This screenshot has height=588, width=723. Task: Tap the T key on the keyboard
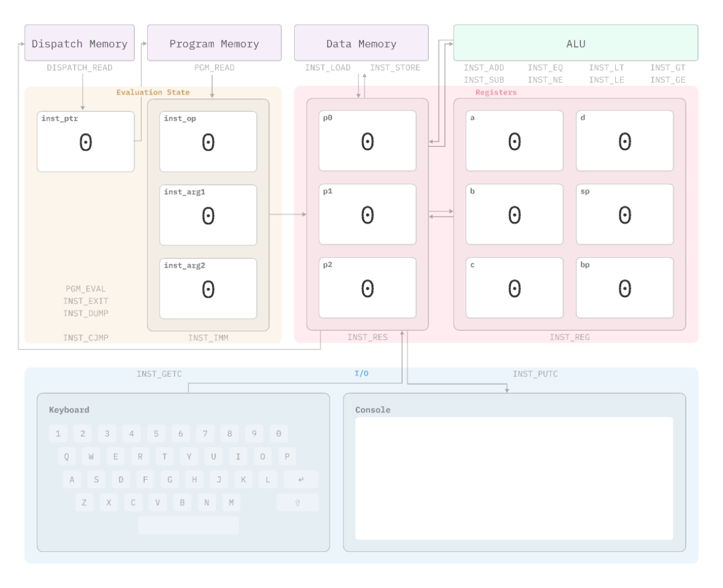(164, 456)
